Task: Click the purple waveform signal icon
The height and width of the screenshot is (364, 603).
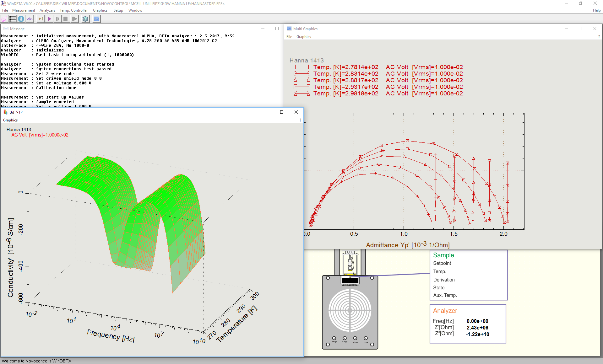Action: 29,19
